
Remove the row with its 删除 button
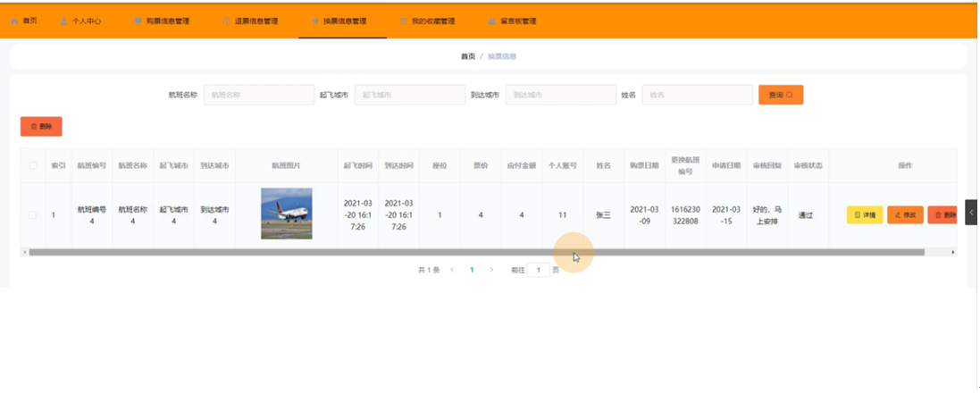942,215
